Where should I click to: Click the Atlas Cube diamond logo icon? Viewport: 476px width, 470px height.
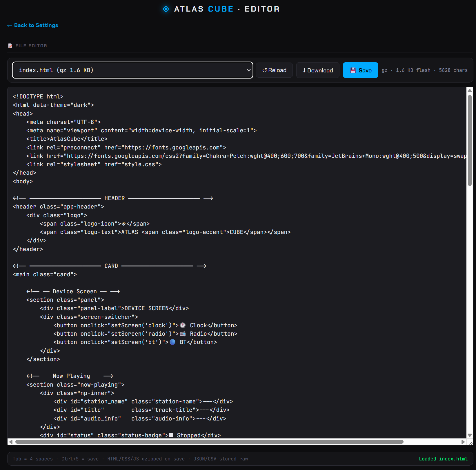166,9
